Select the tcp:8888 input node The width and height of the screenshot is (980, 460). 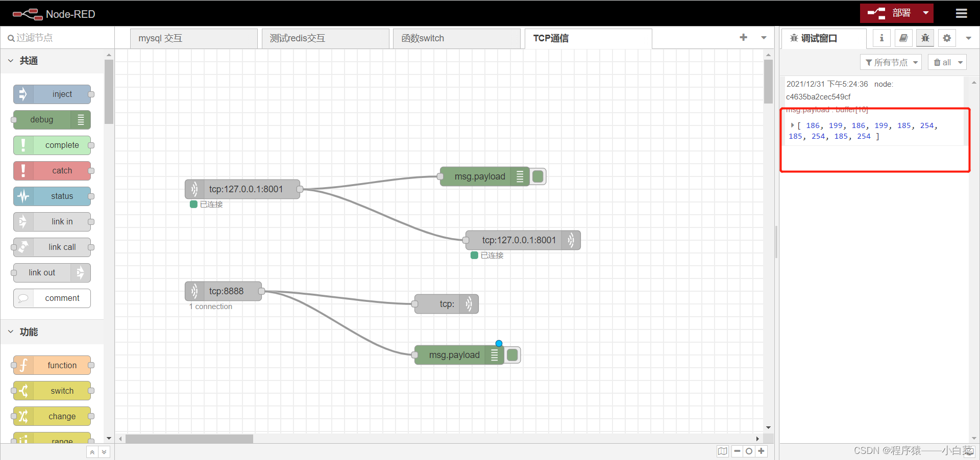[224, 291]
